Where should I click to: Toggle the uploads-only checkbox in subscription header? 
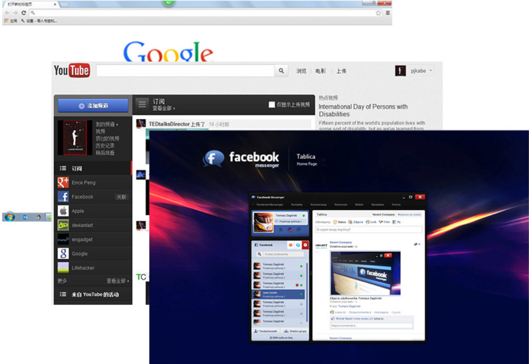[272, 105]
